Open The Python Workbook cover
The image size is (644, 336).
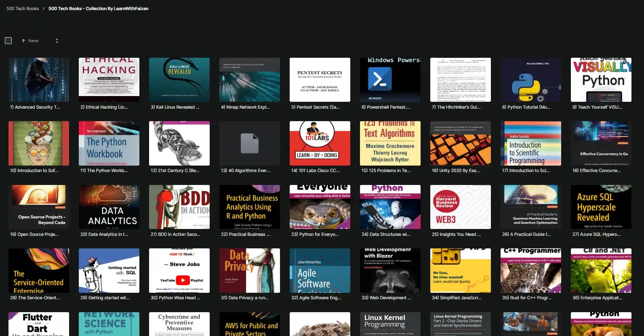[109, 143]
